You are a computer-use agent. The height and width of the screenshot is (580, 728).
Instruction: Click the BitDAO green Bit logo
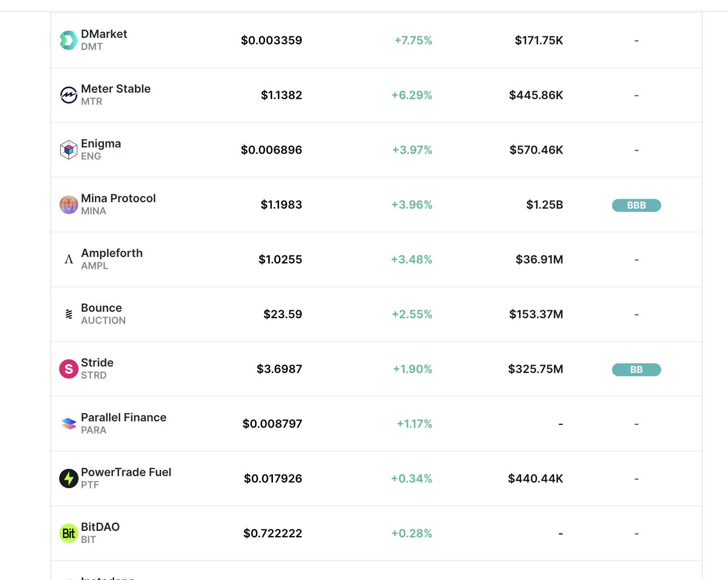69,533
